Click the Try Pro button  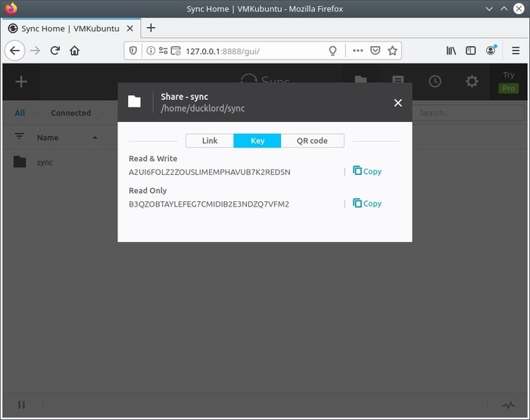coord(508,82)
